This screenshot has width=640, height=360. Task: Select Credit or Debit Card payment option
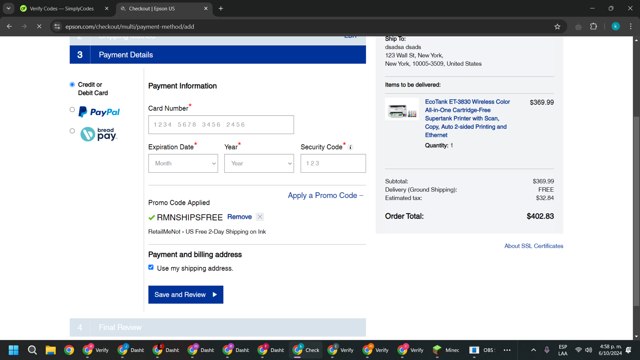pos(72,84)
